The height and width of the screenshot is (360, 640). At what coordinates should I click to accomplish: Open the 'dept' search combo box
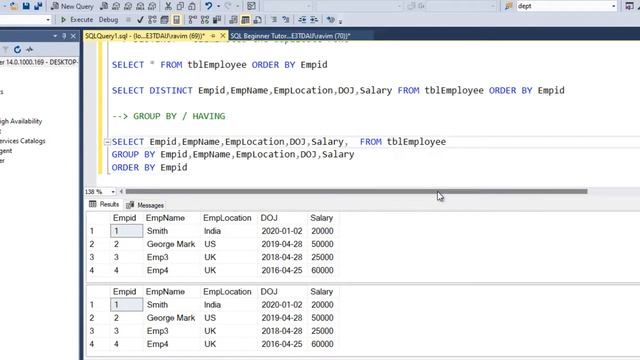[566, 6]
